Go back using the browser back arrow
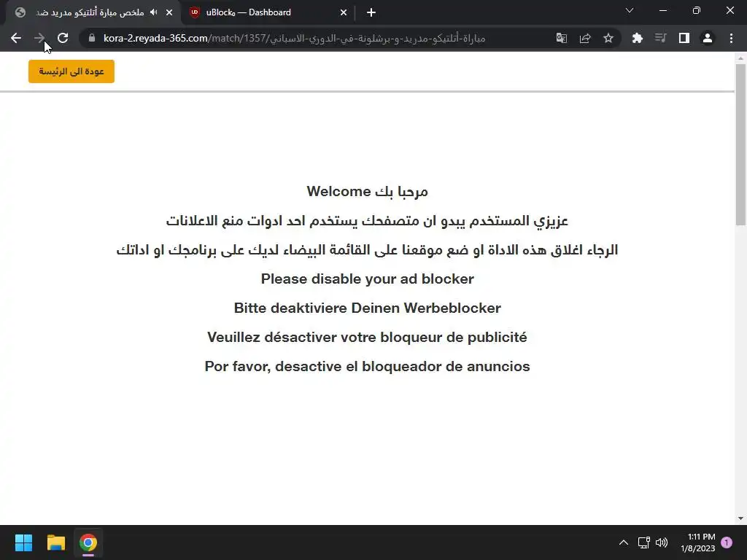Viewport: 747px width, 560px height. (16, 38)
